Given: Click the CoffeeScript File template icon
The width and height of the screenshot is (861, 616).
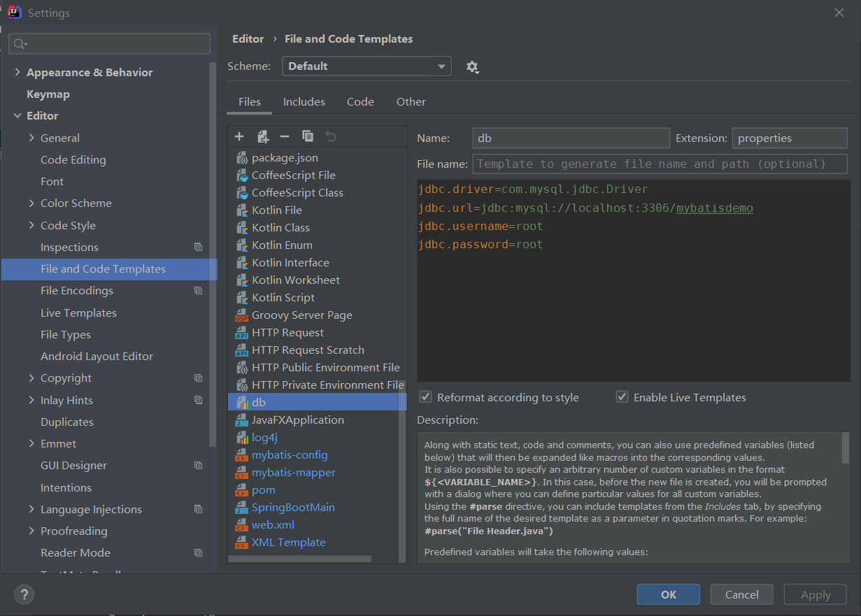Looking at the screenshot, I should pos(241,176).
